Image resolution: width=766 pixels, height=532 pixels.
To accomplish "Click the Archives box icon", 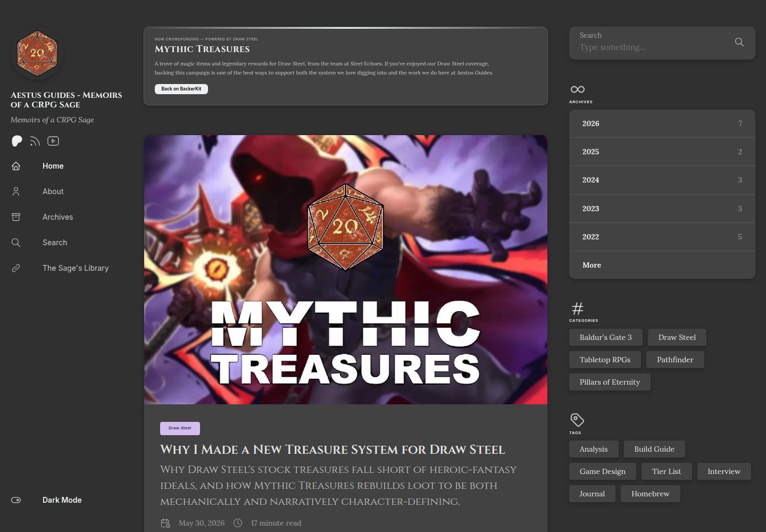I will click(16, 217).
